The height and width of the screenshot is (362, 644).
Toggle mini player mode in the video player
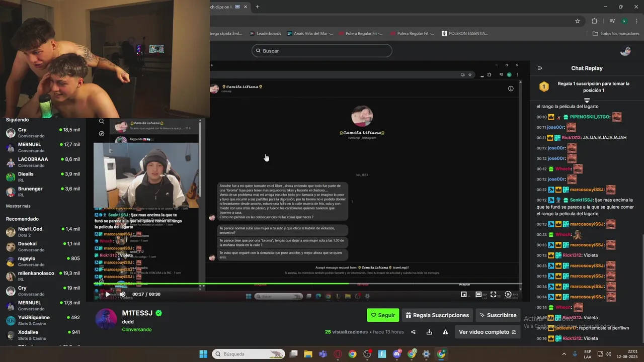click(464, 295)
